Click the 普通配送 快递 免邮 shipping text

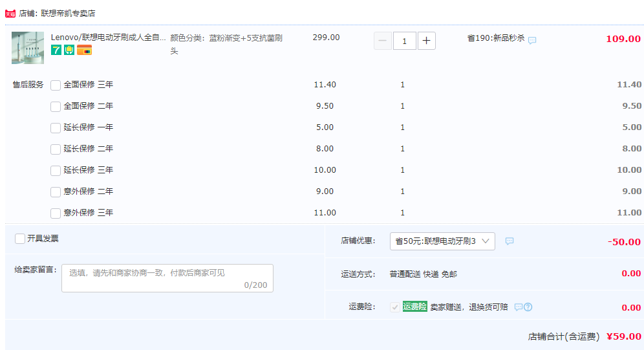click(x=423, y=274)
